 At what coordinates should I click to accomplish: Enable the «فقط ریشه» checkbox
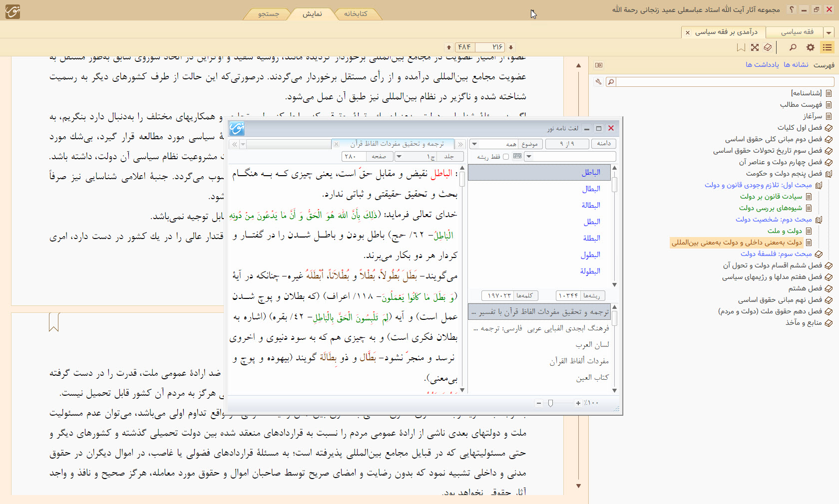coord(505,157)
